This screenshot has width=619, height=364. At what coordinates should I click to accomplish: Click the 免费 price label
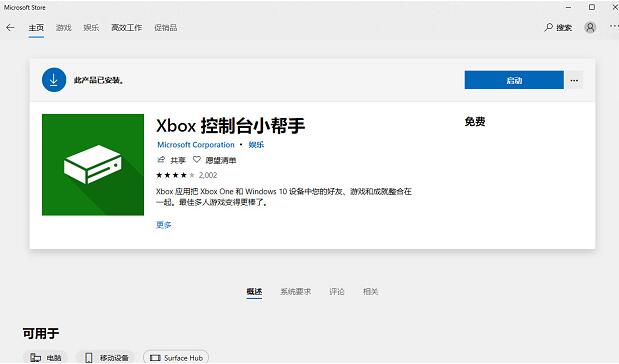475,122
